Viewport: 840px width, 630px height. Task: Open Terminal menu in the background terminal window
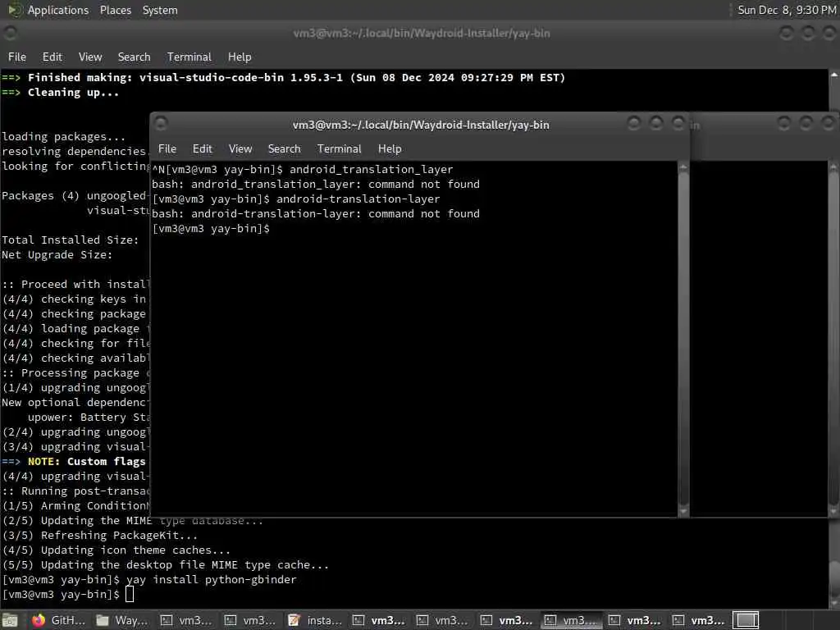click(189, 57)
